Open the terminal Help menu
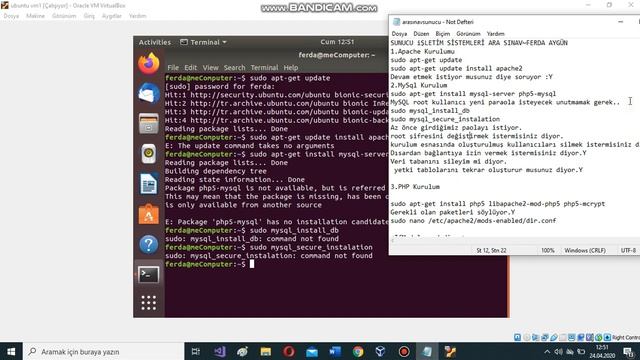Viewport: 640px width, 360px height. point(291,68)
